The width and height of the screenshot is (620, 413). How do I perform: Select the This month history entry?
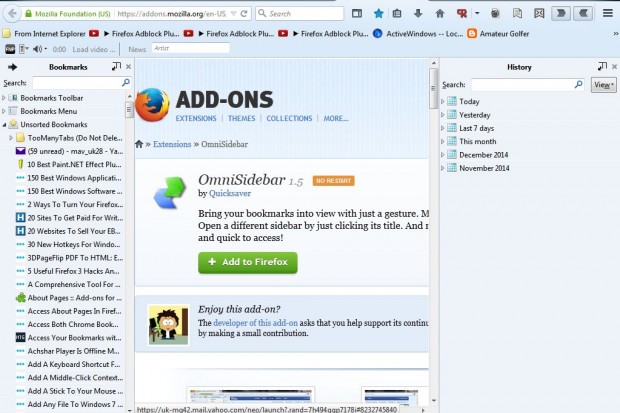click(478, 141)
